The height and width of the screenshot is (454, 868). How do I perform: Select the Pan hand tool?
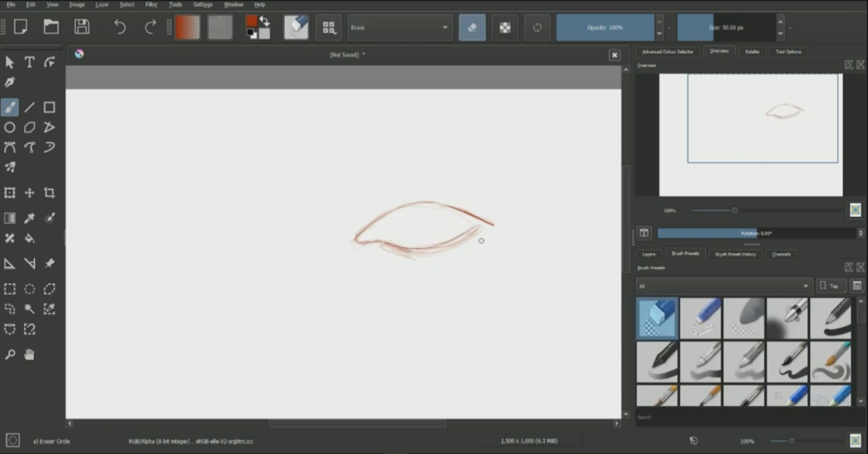29,355
